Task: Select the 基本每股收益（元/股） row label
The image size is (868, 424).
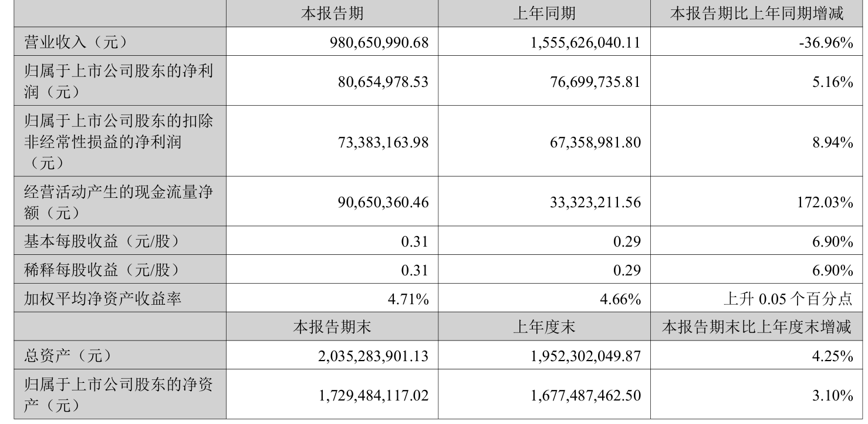Action: [101, 241]
